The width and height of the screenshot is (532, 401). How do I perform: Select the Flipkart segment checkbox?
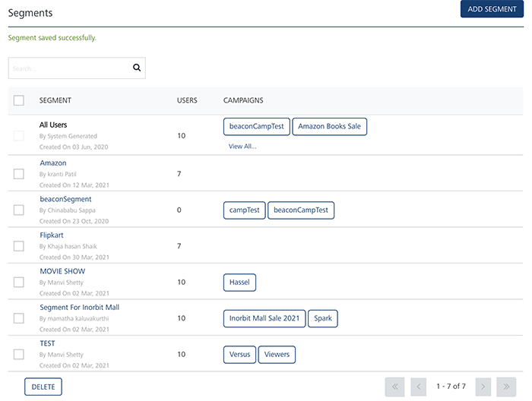tap(19, 246)
